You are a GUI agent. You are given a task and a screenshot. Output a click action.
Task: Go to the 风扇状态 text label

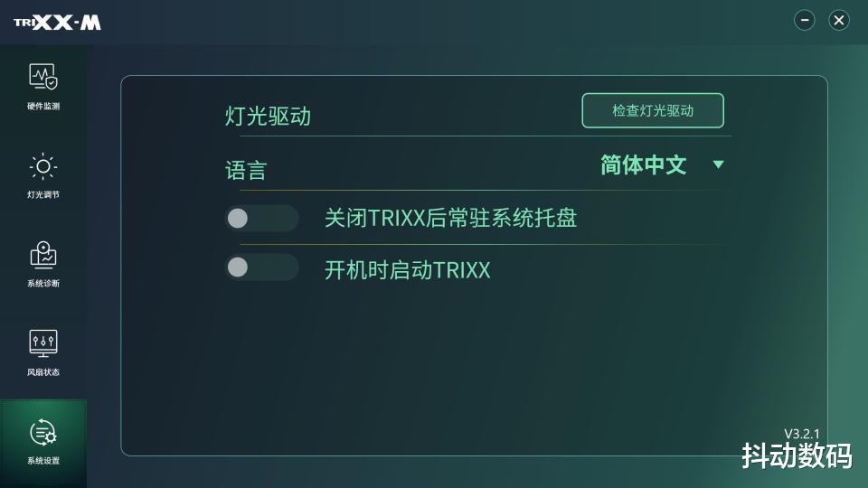point(43,372)
